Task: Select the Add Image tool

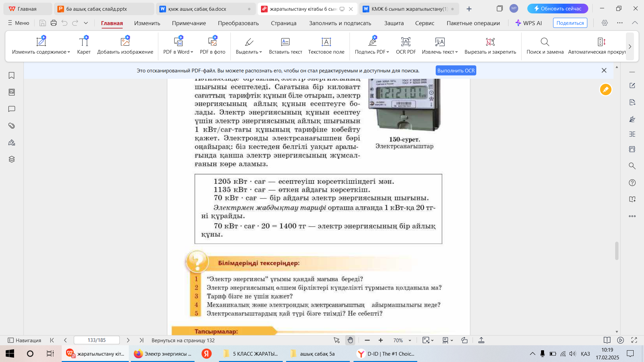Action: click(x=125, y=42)
